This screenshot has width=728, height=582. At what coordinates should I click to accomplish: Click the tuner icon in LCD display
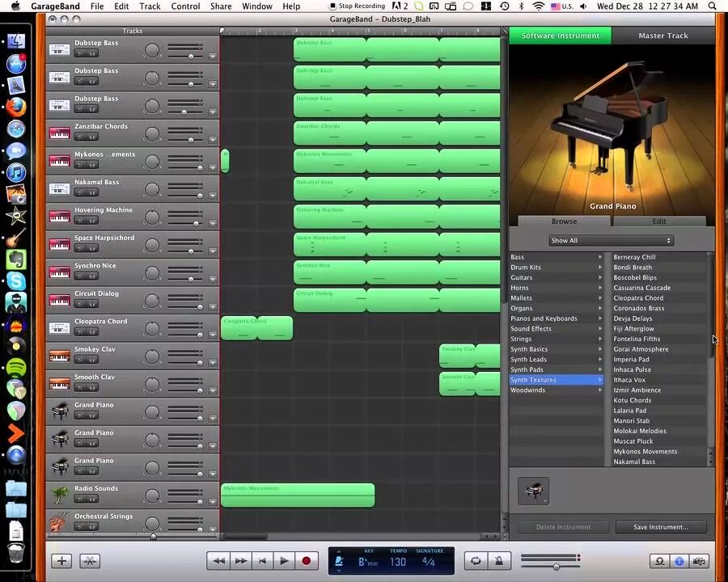[339, 562]
